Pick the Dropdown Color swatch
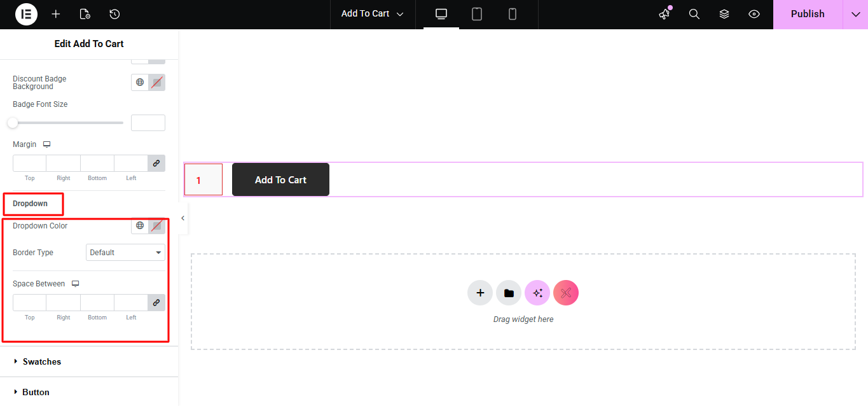 coord(156,226)
